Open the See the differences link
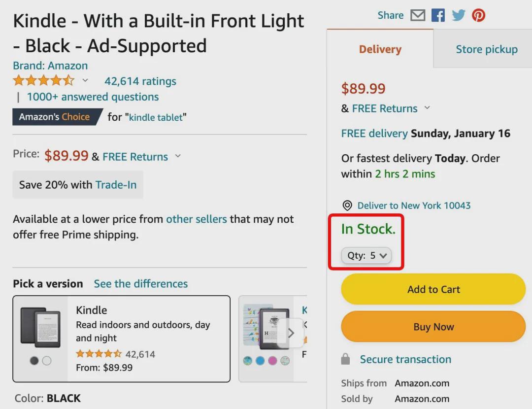Screen dimensions: 532x409 click(x=140, y=284)
